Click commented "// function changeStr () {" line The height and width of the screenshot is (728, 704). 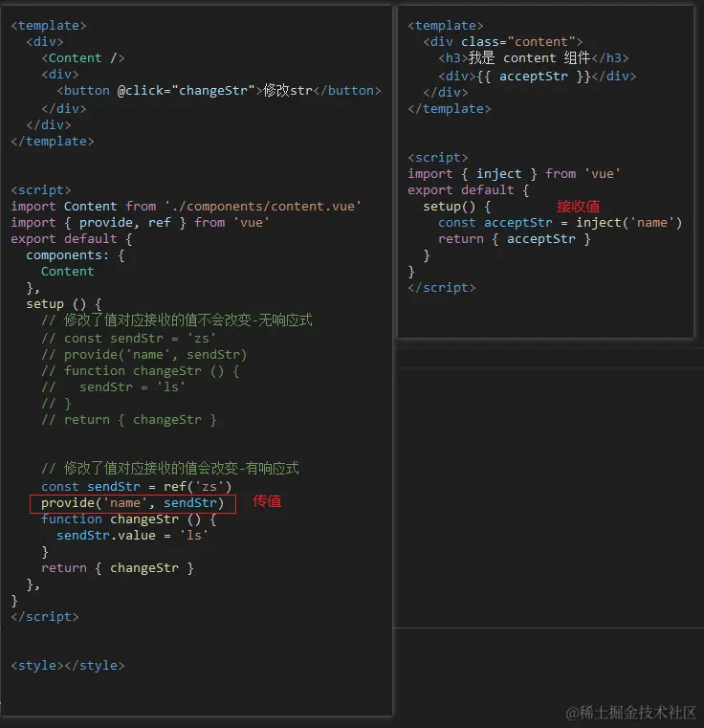(x=141, y=371)
